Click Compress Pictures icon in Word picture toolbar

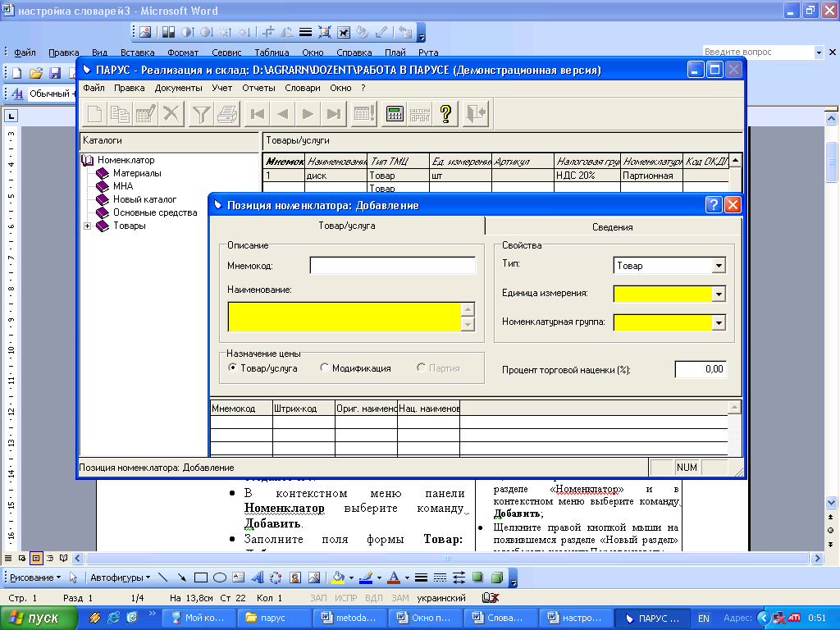pos(325,32)
